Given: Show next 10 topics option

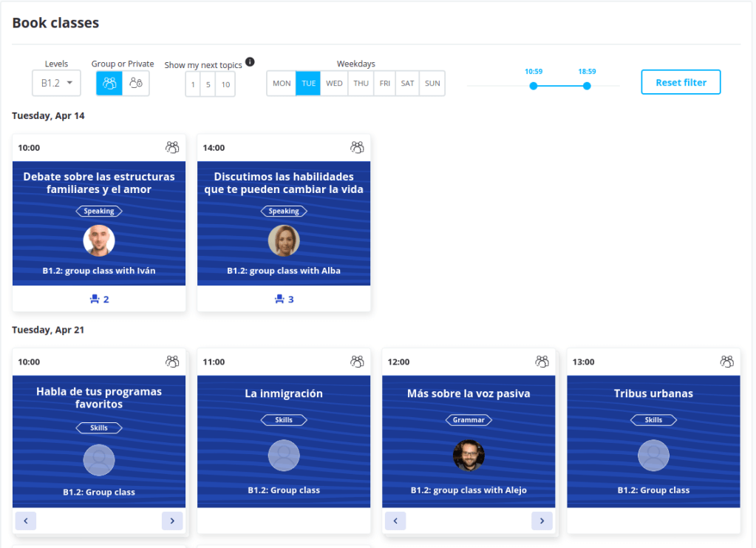Looking at the screenshot, I should coord(225,85).
